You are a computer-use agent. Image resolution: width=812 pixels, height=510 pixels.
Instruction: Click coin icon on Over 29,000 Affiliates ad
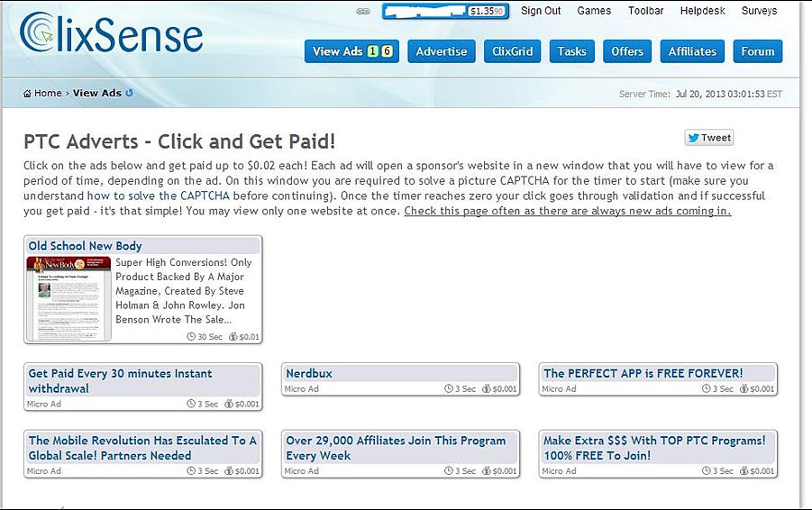coord(487,470)
